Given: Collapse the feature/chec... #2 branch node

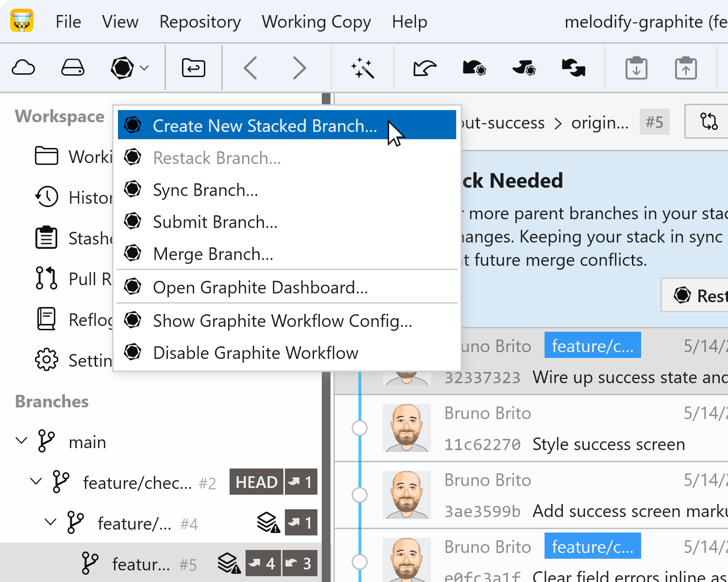Looking at the screenshot, I should pyautogui.click(x=36, y=481).
